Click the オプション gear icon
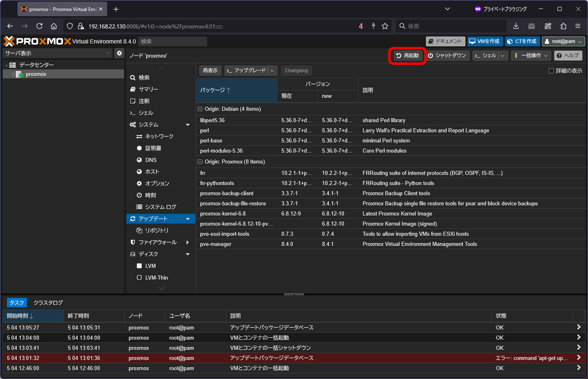The height and width of the screenshot is (379, 588). pos(139,183)
